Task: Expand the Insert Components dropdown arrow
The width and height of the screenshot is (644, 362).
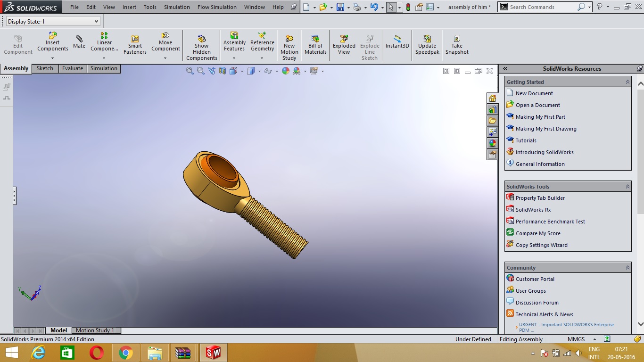Action: tap(53, 58)
